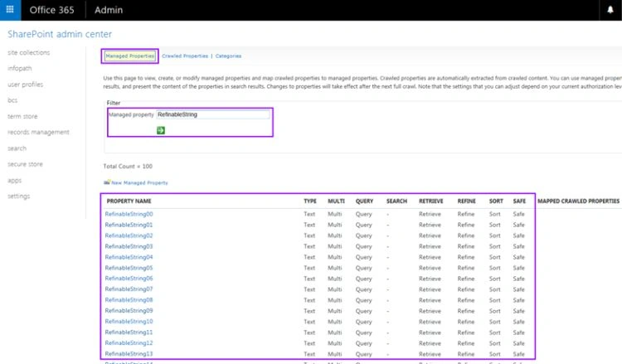Viewport: 622px width, 364px height.
Task: Open RefinableString09 property
Action: tap(129, 310)
